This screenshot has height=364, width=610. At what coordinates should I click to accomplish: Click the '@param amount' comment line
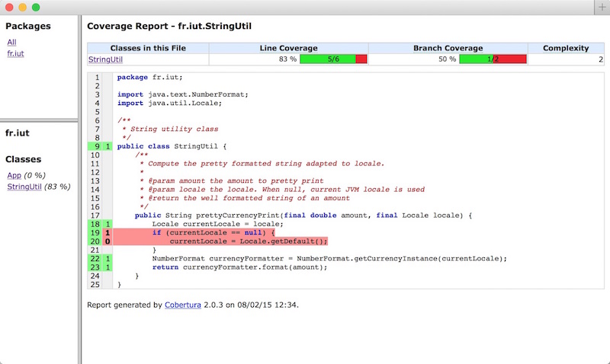[232, 181]
